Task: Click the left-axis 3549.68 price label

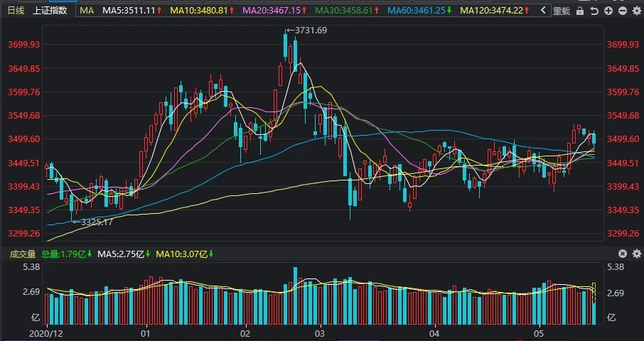Action: (24, 115)
